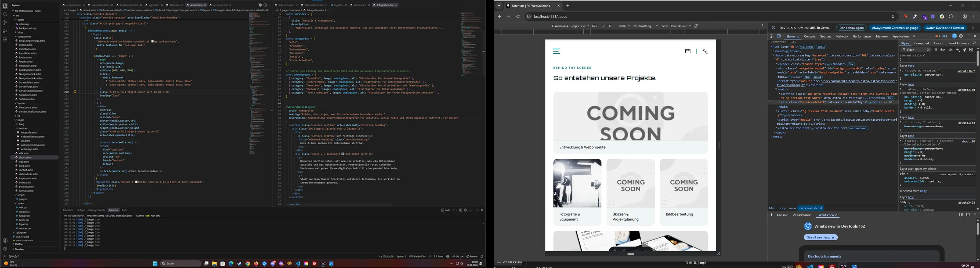
Task: Toggle the computed styles sidebar pane
Action: tap(971, 50)
